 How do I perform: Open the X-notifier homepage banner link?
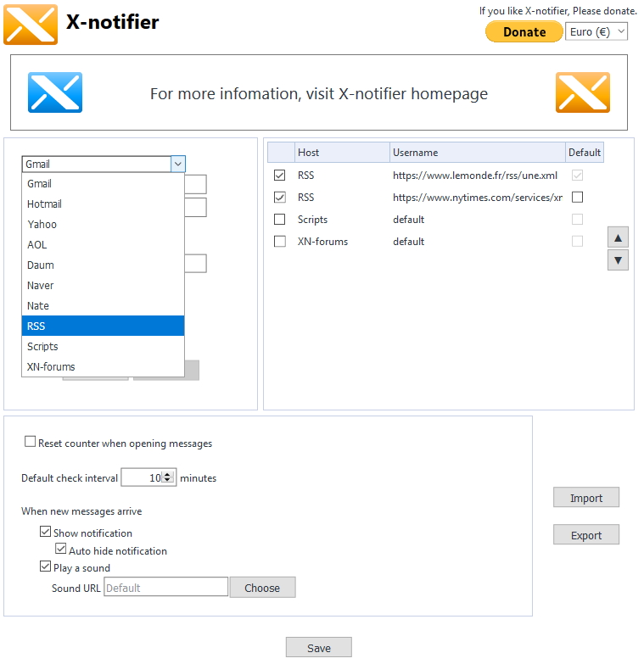click(319, 93)
